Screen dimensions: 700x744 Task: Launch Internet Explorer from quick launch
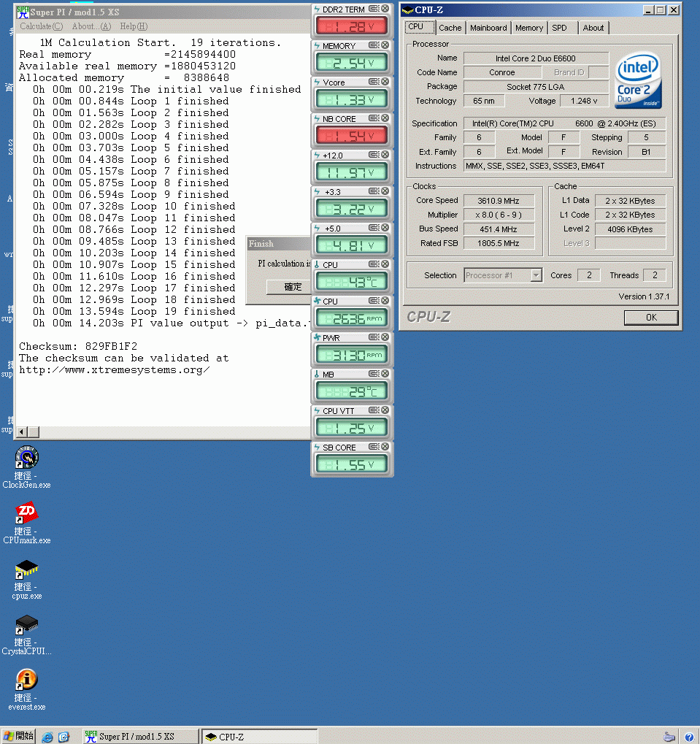point(47,737)
